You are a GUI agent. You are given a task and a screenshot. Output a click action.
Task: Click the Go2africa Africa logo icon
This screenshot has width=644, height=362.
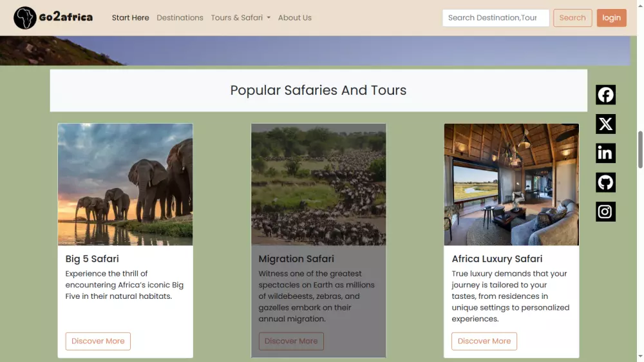25,17
